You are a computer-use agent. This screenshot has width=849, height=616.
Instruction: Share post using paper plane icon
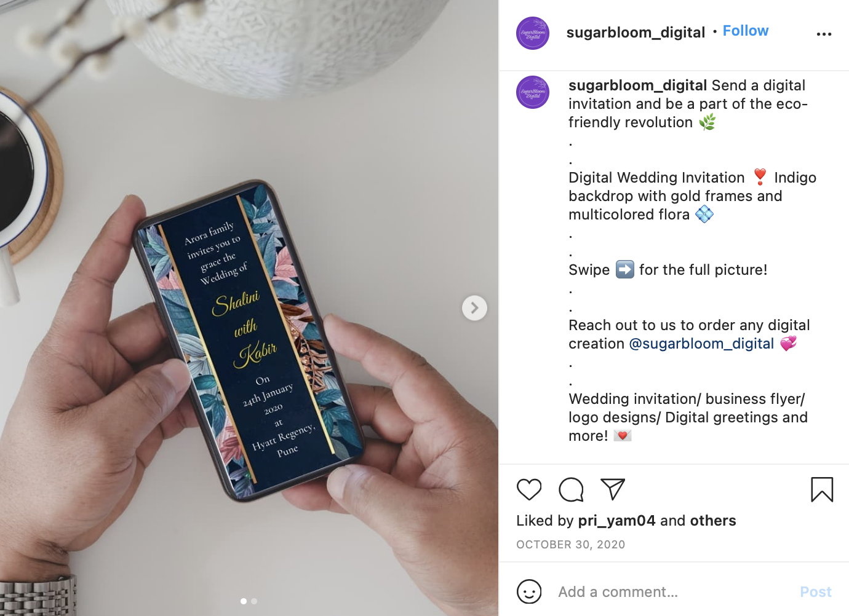613,489
